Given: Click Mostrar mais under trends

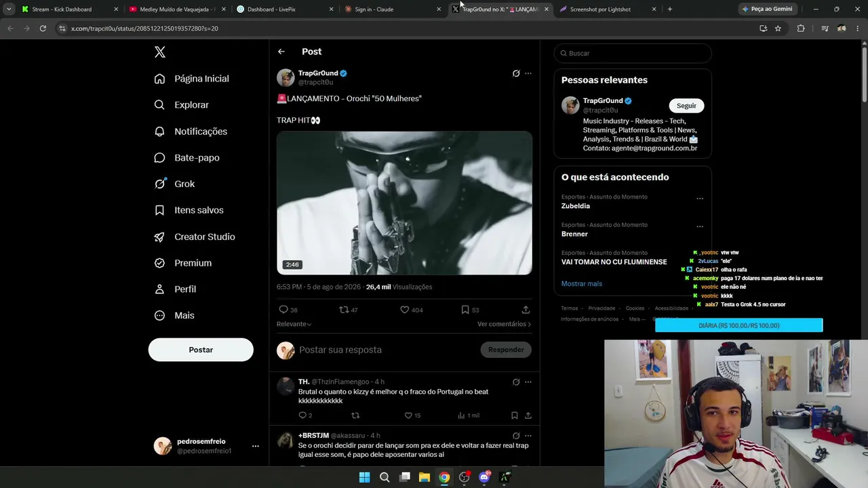Looking at the screenshot, I should click(582, 284).
